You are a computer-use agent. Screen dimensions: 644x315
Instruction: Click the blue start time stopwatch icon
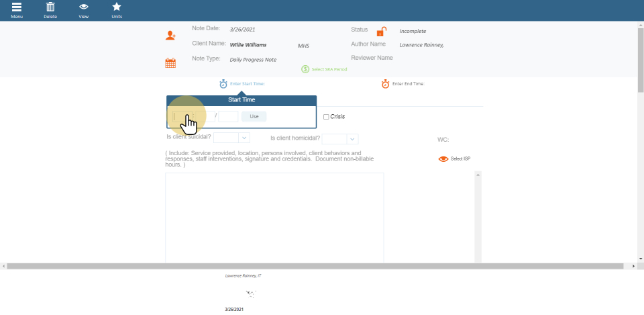(223, 84)
